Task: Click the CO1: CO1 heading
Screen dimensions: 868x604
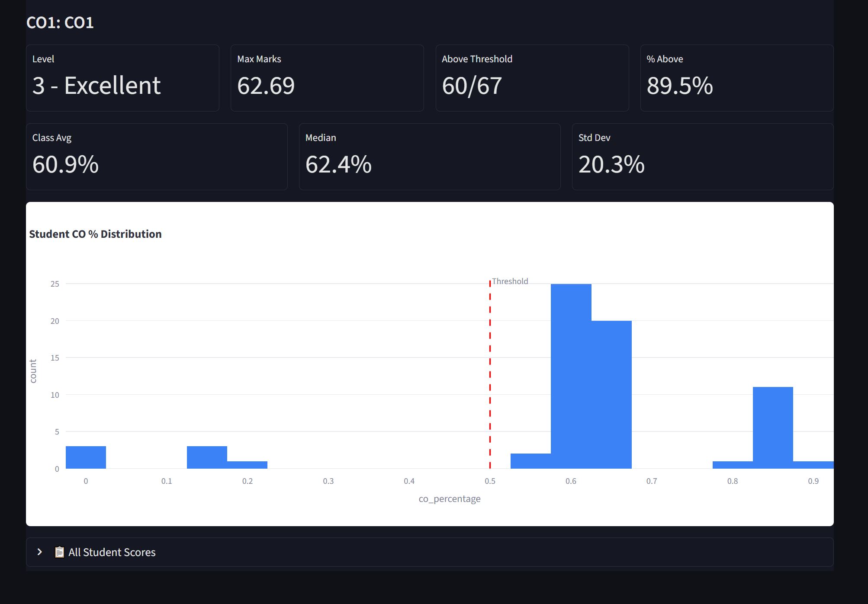Action: (x=60, y=22)
